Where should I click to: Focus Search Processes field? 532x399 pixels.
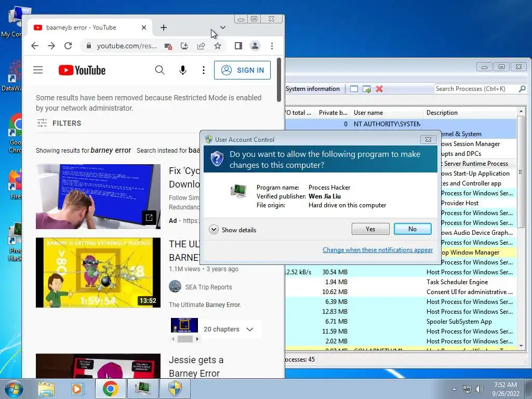point(476,89)
